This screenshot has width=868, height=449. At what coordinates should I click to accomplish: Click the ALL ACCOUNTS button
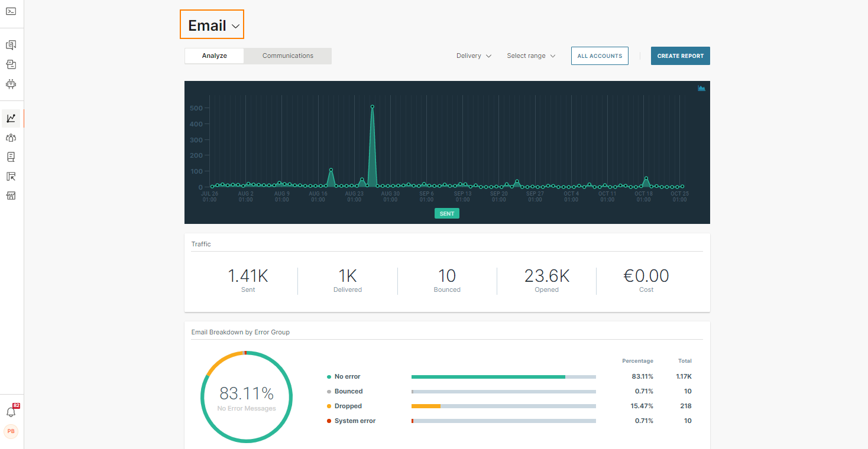point(600,56)
